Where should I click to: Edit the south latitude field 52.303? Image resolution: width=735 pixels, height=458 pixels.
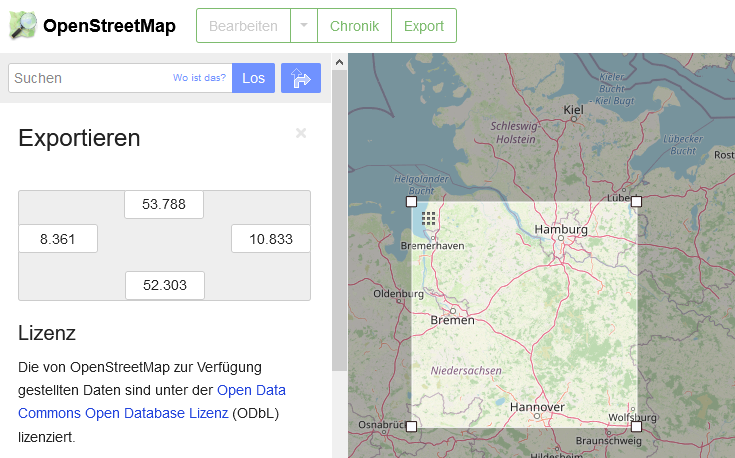point(165,285)
